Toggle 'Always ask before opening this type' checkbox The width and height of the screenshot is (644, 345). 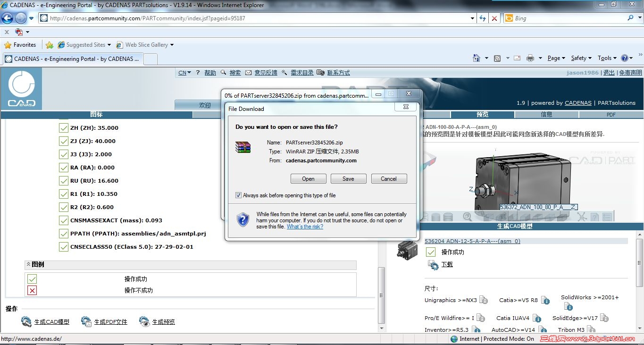click(238, 195)
